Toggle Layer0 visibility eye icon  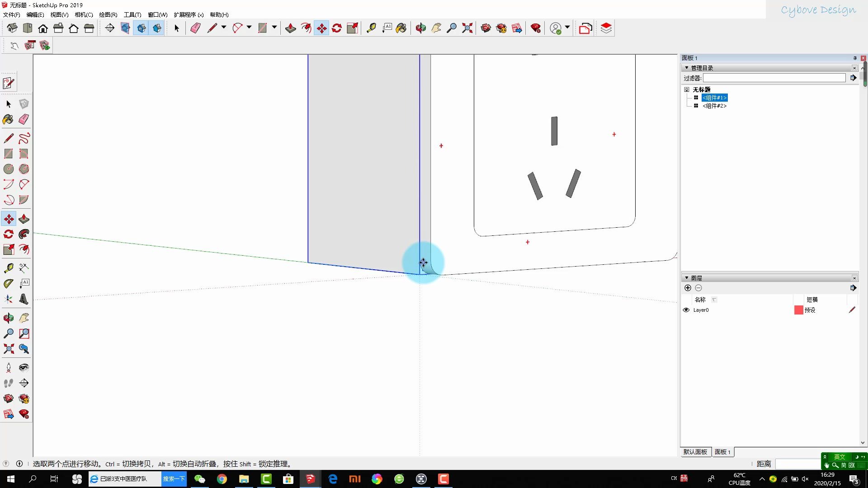coord(686,310)
